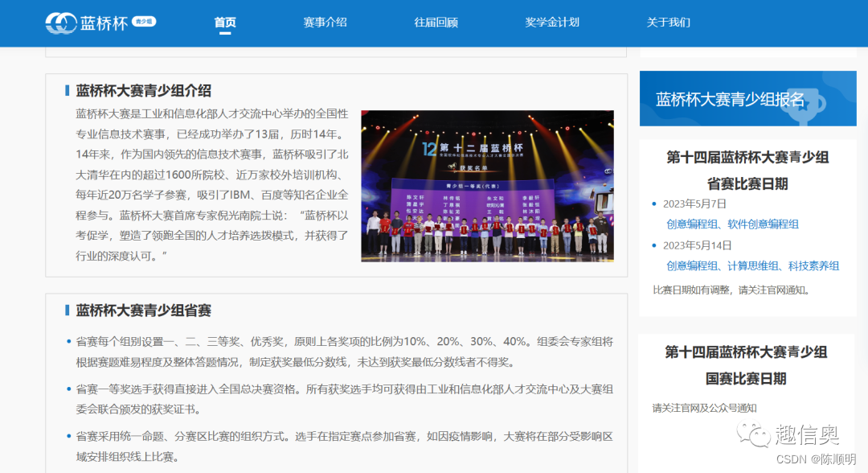Click the 蓝桥杯 logo icon

[61, 23]
